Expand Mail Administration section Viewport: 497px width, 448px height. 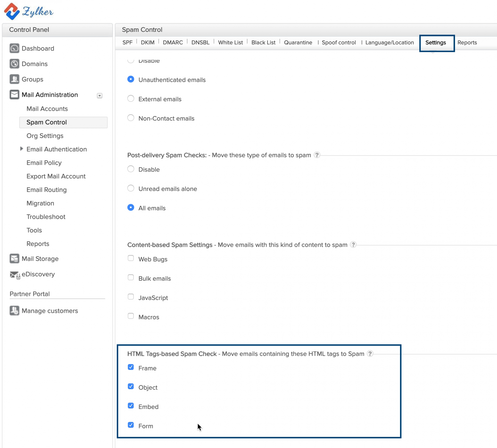(100, 95)
